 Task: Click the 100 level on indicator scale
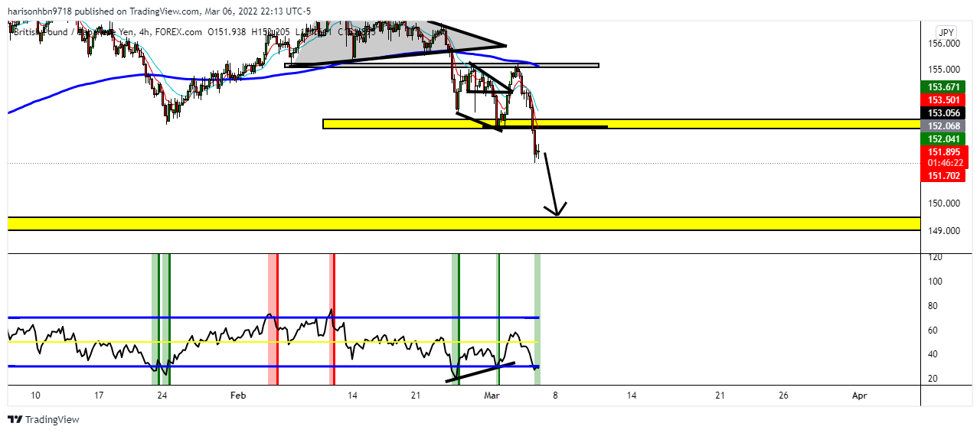click(936, 281)
